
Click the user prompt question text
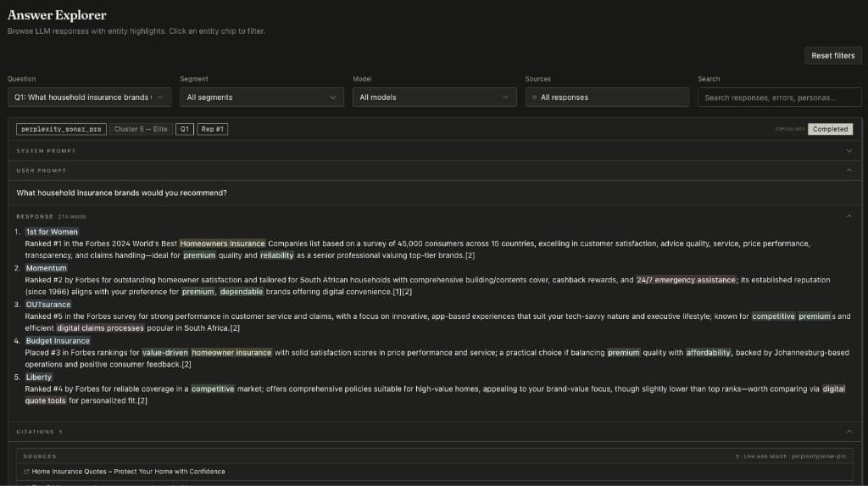(122, 193)
